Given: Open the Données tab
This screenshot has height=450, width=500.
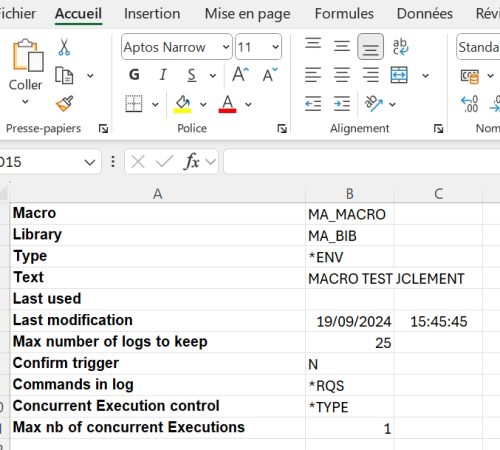Looking at the screenshot, I should click(x=425, y=14).
